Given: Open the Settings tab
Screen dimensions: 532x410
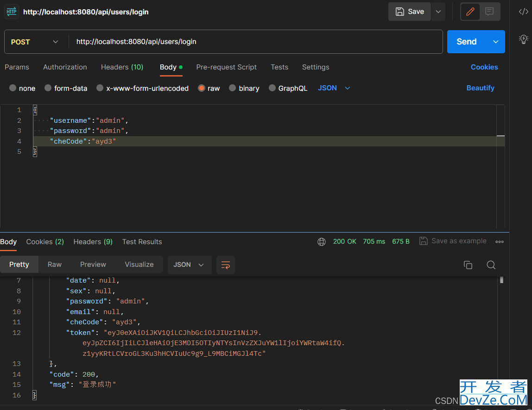Looking at the screenshot, I should (316, 67).
